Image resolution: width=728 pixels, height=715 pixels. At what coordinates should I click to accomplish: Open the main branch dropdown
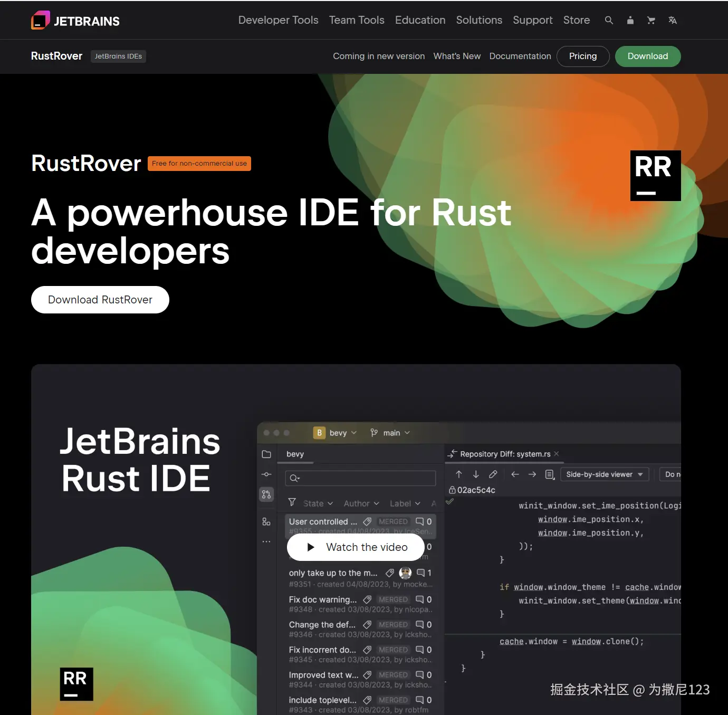(x=390, y=433)
